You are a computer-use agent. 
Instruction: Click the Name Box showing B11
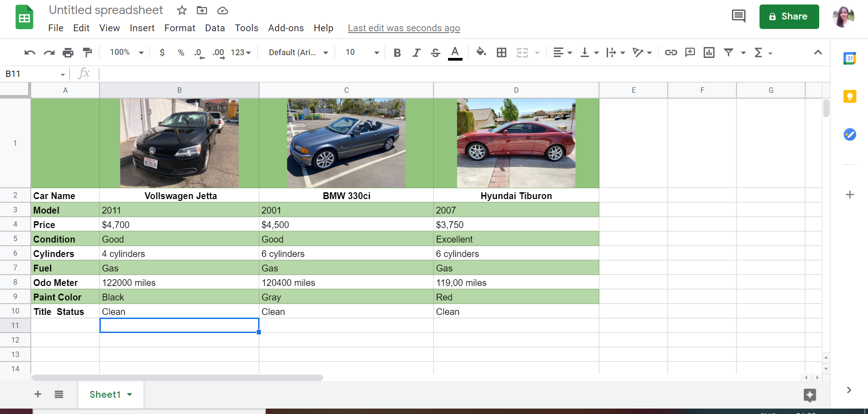[x=35, y=74]
